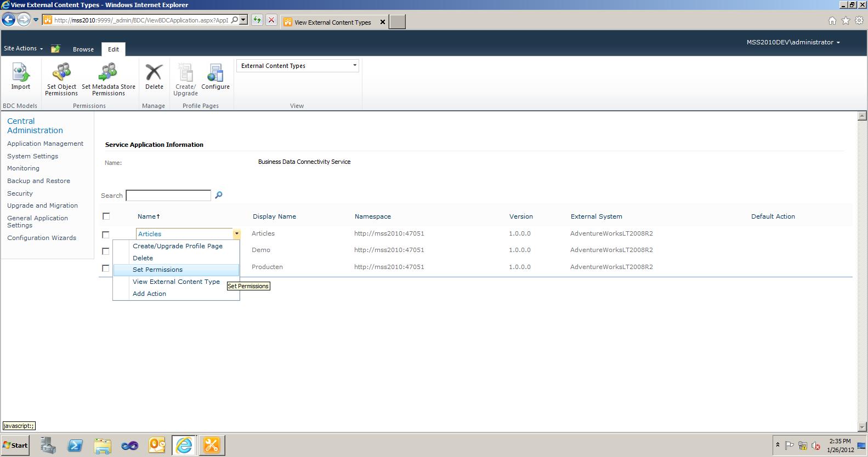
Task: Open the Site Actions dropdown menu
Action: pos(23,48)
